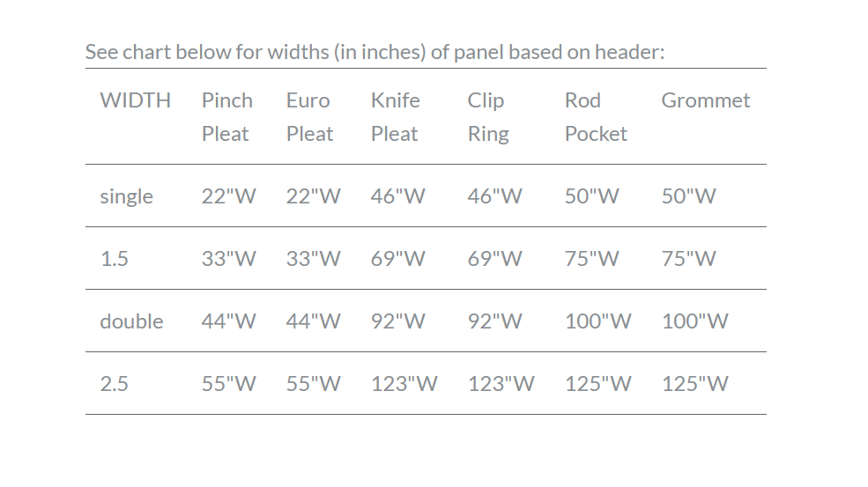Select the '1.5' row label
The width and height of the screenshot is (868, 487).
[114, 259]
